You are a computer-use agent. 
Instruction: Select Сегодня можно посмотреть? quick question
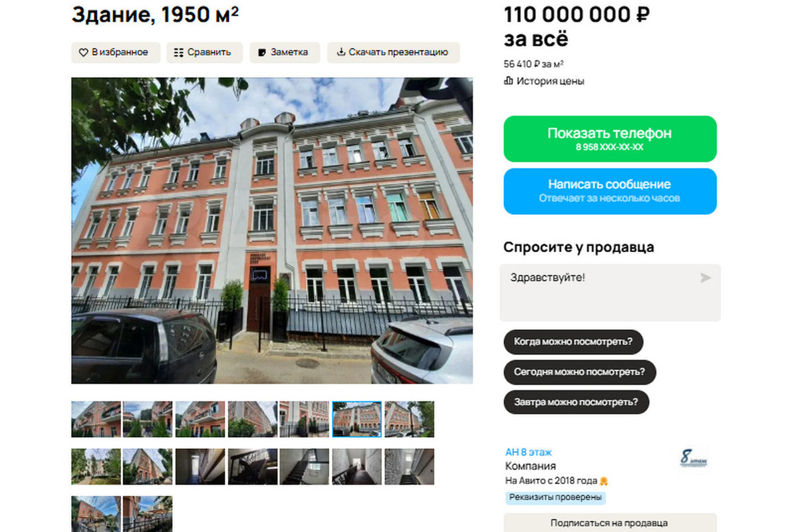[579, 372]
